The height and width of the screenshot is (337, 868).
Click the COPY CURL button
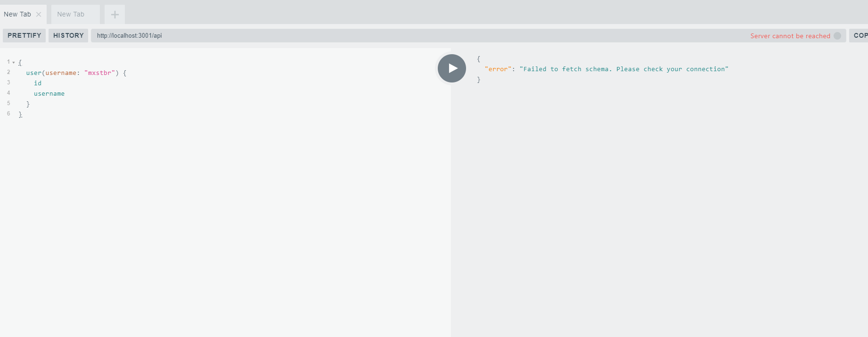point(860,35)
